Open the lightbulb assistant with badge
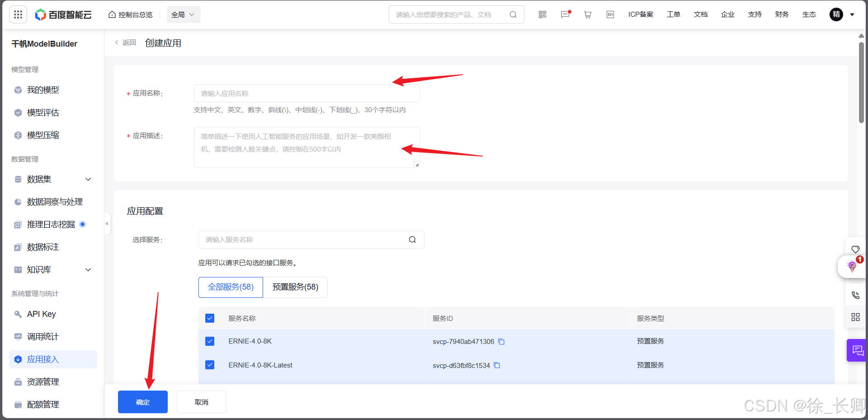Image resolution: width=868 pixels, height=420 pixels. point(853,266)
